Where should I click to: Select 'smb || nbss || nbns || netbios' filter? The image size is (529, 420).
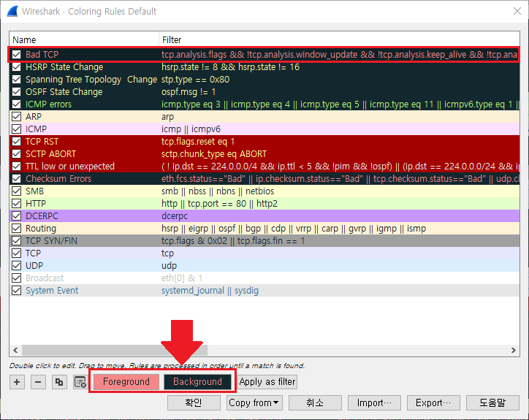tap(218, 191)
